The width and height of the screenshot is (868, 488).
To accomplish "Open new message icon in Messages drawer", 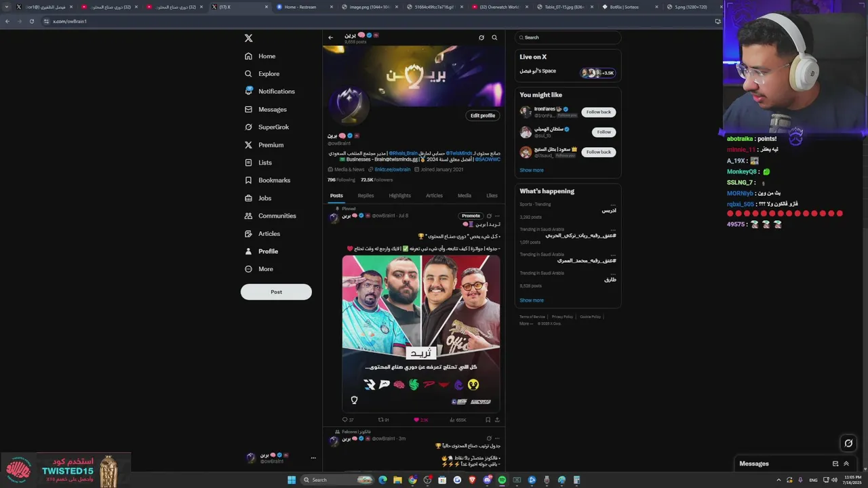I will click(x=835, y=464).
